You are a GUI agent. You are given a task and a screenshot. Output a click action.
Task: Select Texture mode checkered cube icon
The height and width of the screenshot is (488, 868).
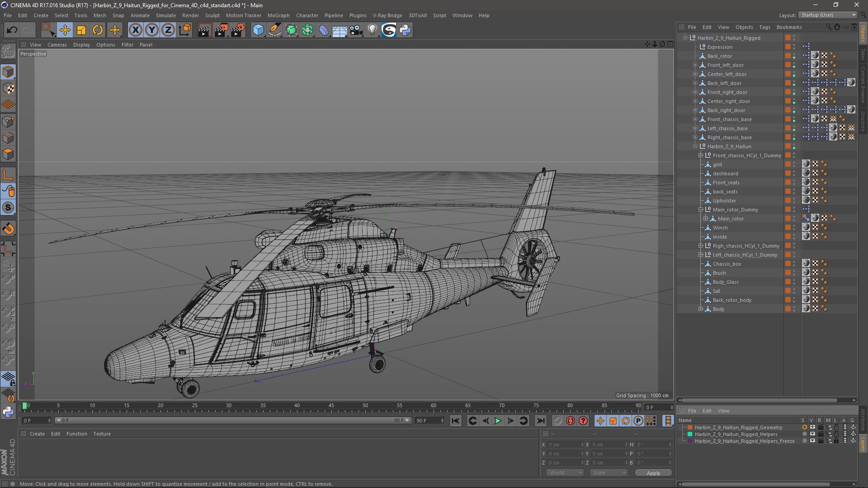8,89
